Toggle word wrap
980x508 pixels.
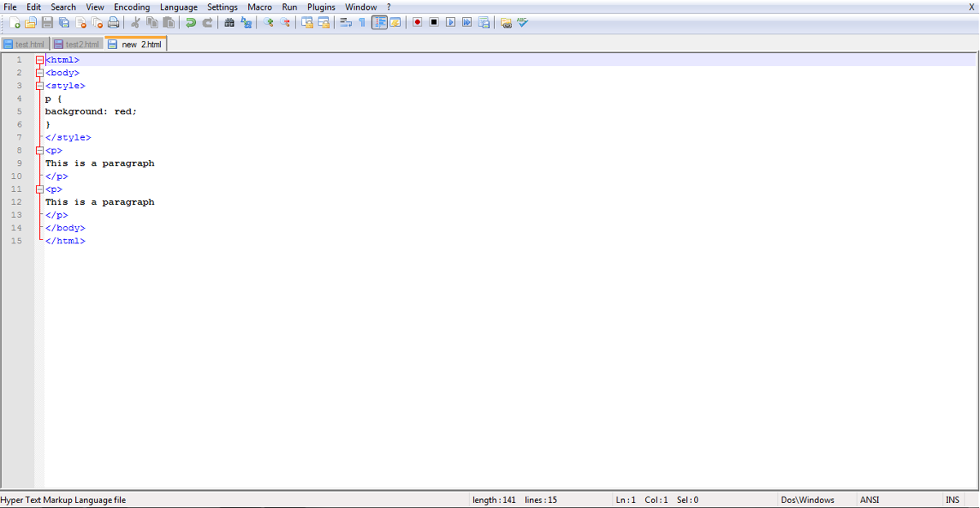click(x=346, y=22)
